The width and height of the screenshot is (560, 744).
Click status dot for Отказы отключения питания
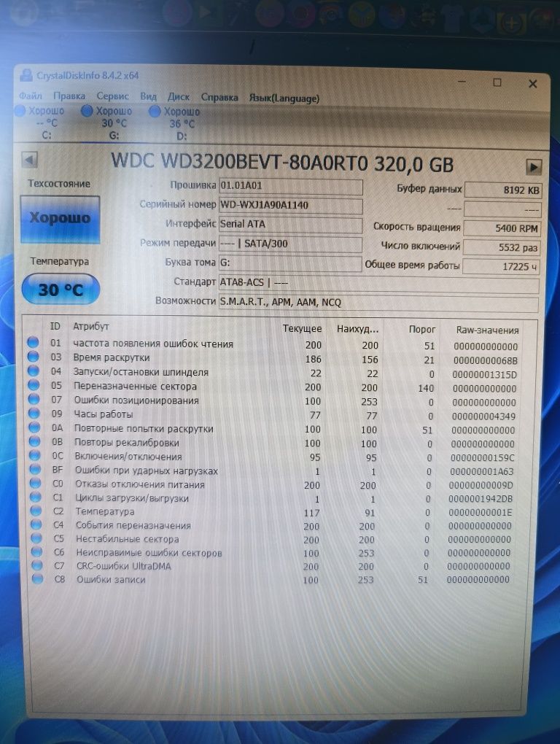(x=36, y=483)
